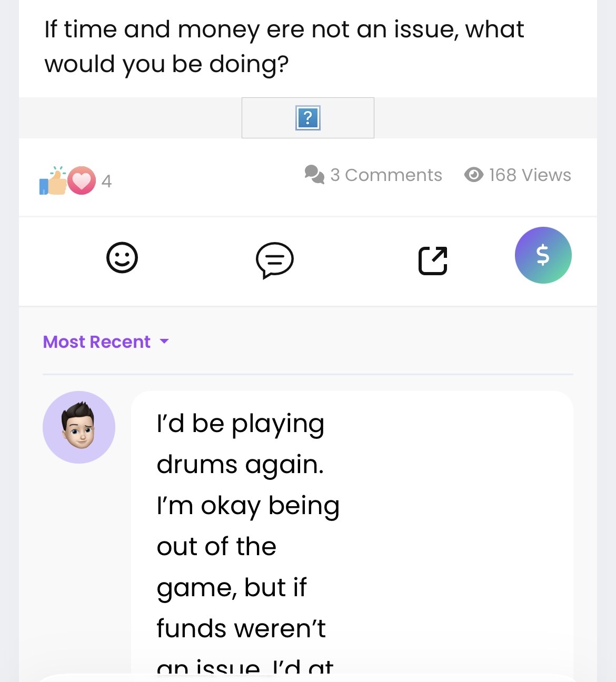Click the post line "If time and money"
The height and width of the screenshot is (682, 616).
pos(284,30)
